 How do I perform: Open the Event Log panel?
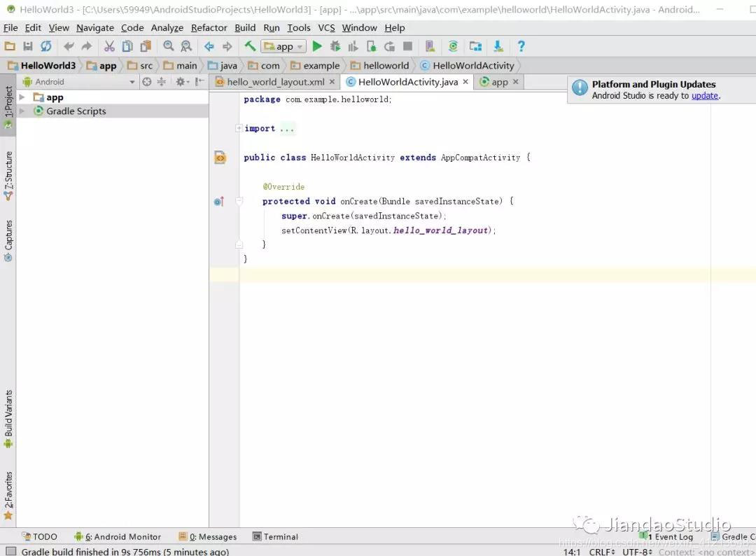pos(668,536)
